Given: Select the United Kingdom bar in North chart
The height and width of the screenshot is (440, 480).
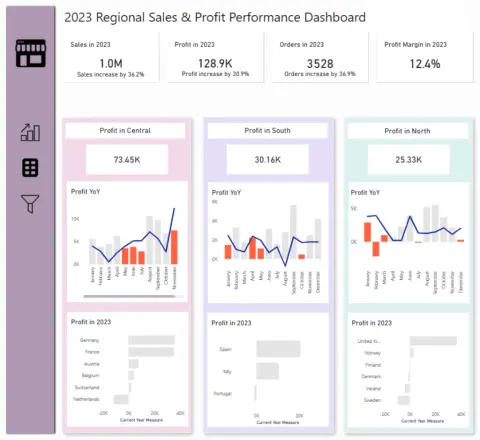Looking at the screenshot, I should pyautogui.click(x=433, y=341).
